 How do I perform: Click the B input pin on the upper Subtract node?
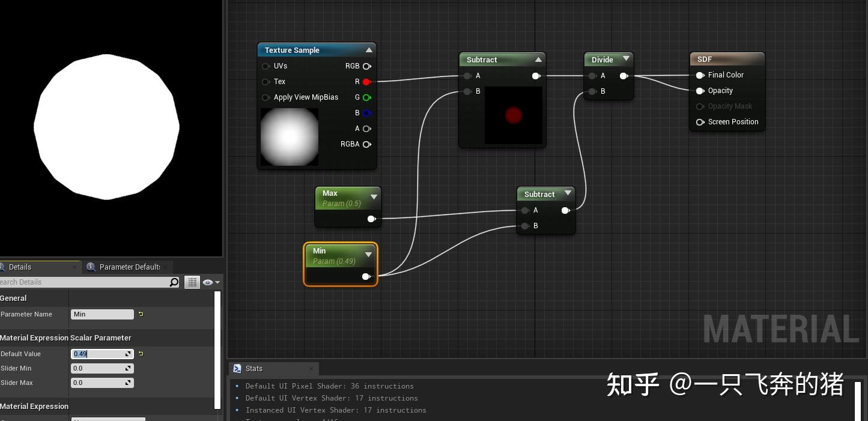point(468,91)
